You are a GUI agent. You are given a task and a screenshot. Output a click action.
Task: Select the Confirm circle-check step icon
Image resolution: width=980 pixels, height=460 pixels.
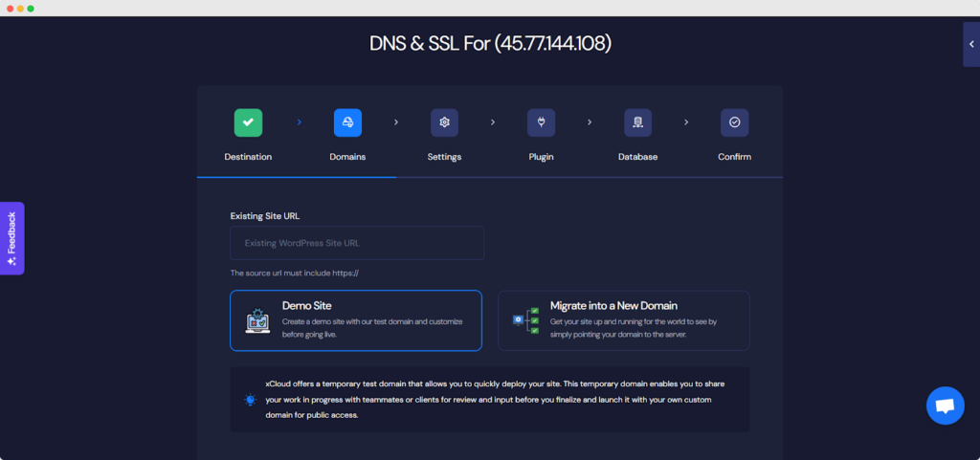(x=734, y=122)
